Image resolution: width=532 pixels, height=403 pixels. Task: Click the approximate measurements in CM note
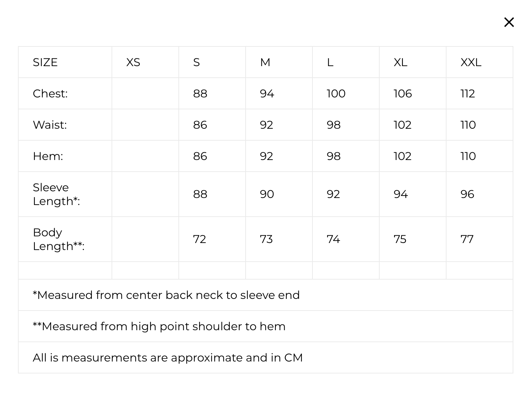point(168,358)
